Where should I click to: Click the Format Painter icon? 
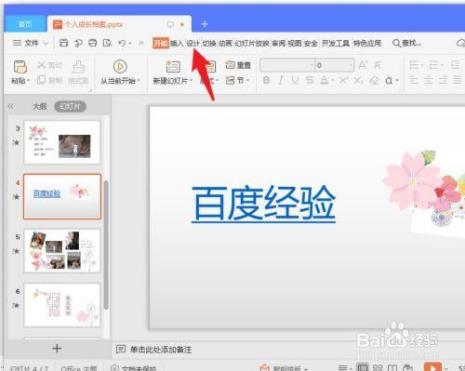[x=78, y=67]
